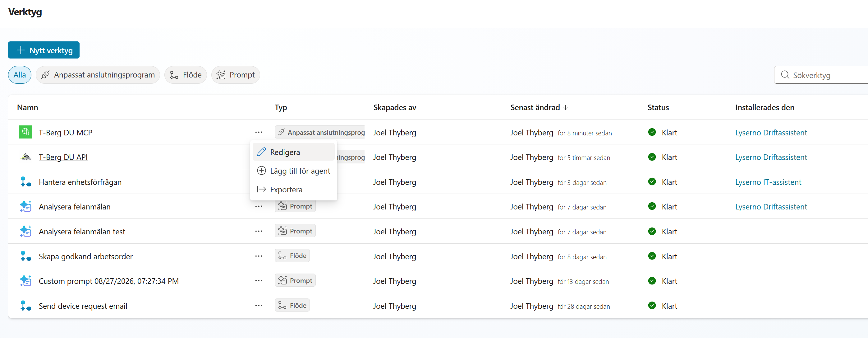Open the T-Berg DU API link
This screenshot has height=338, width=868.
click(63, 157)
